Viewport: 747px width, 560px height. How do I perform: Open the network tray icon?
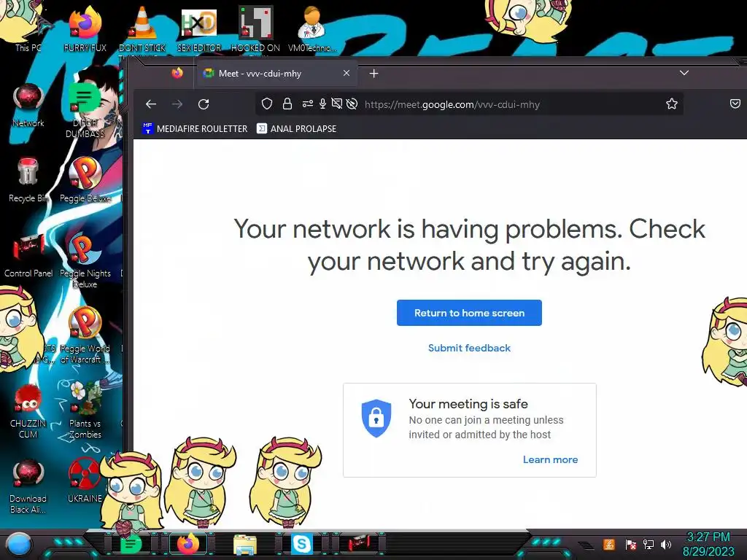coord(649,544)
